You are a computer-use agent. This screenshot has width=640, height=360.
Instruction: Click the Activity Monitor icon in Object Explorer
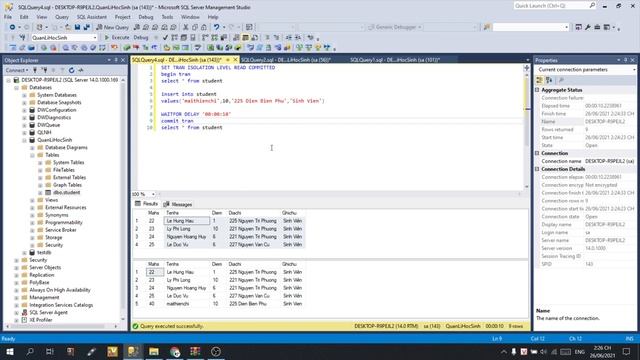(x=80, y=70)
